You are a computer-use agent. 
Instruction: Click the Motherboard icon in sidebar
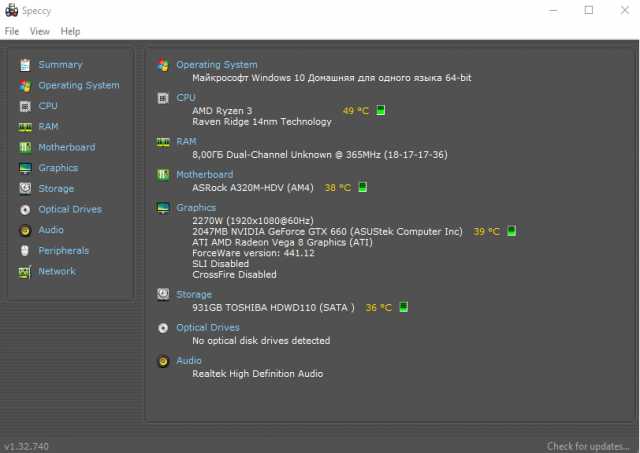pos(25,147)
